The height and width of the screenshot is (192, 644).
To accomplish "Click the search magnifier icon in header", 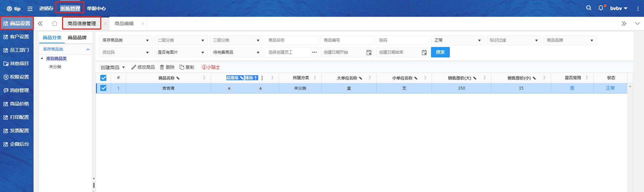I will (589, 8).
